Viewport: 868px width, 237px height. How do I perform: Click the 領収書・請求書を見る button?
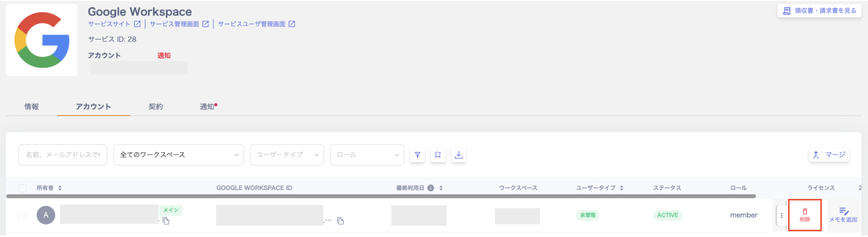tap(820, 11)
